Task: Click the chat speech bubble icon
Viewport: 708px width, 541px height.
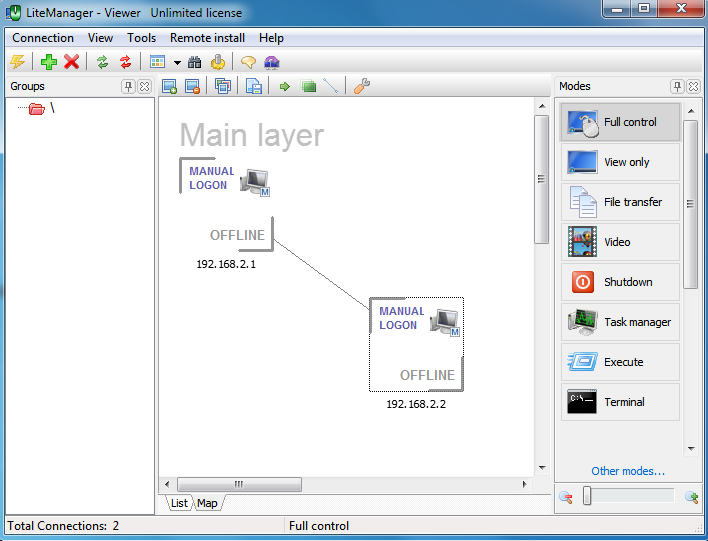Action: point(248,62)
